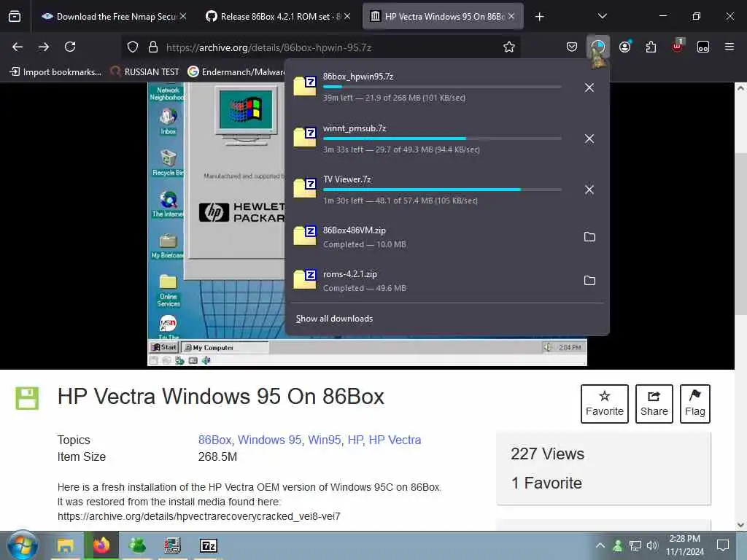The height and width of the screenshot is (560, 747).
Task: Expand the list all tabs dropdown
Action: 602,16
